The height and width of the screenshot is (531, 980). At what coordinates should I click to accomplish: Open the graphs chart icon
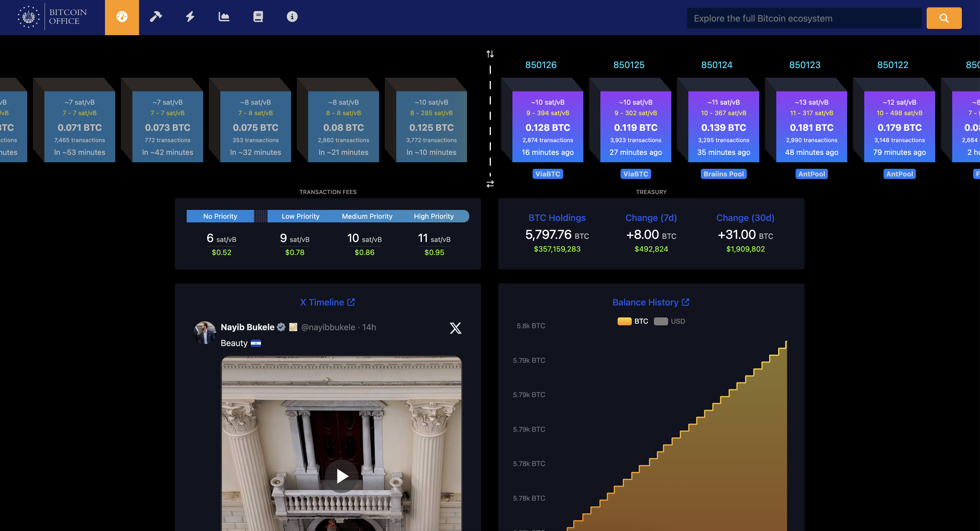coord(224,17)
